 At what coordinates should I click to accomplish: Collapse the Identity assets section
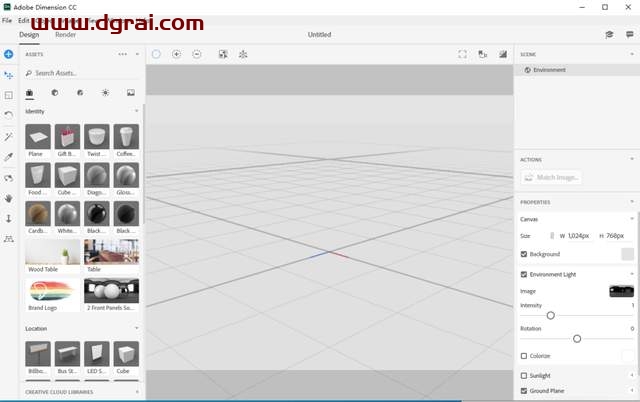[x=137, y=111]
